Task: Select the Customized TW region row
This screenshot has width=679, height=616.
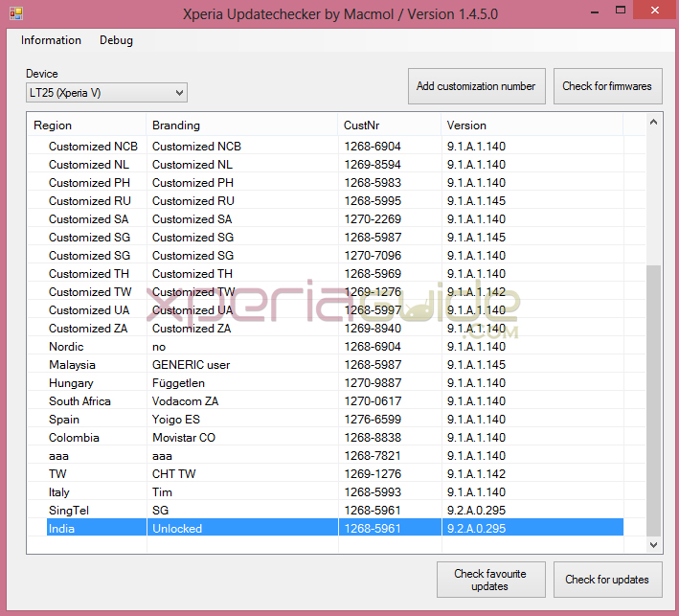Action: pyautogui.click(x=326, y=292)
